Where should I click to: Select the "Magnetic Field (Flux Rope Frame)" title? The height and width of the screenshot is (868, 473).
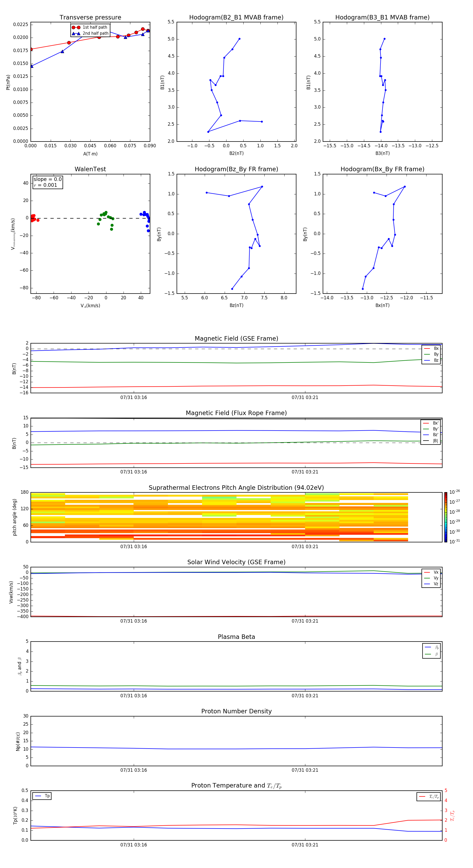(236, 413)
